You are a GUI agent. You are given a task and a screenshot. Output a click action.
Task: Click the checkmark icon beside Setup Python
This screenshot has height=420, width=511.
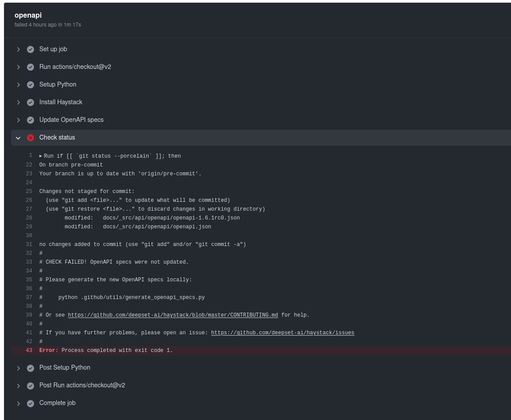tap(31, 85)
